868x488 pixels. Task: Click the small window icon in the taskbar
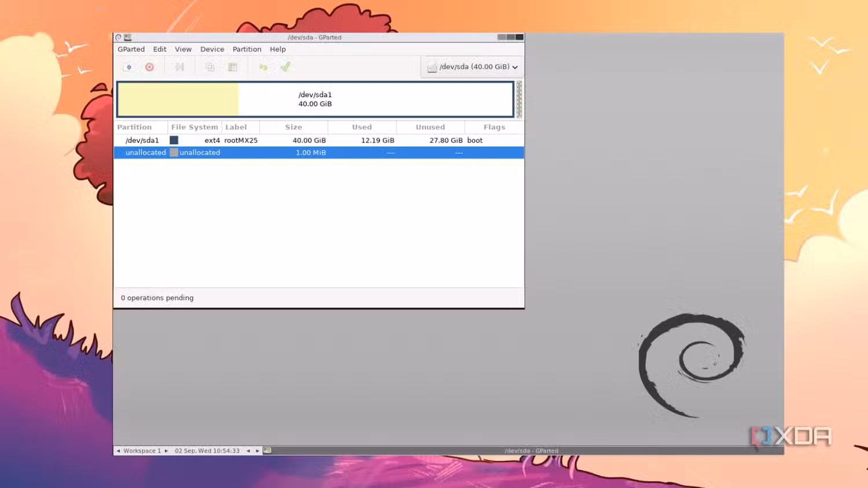[x=267, y=450]
